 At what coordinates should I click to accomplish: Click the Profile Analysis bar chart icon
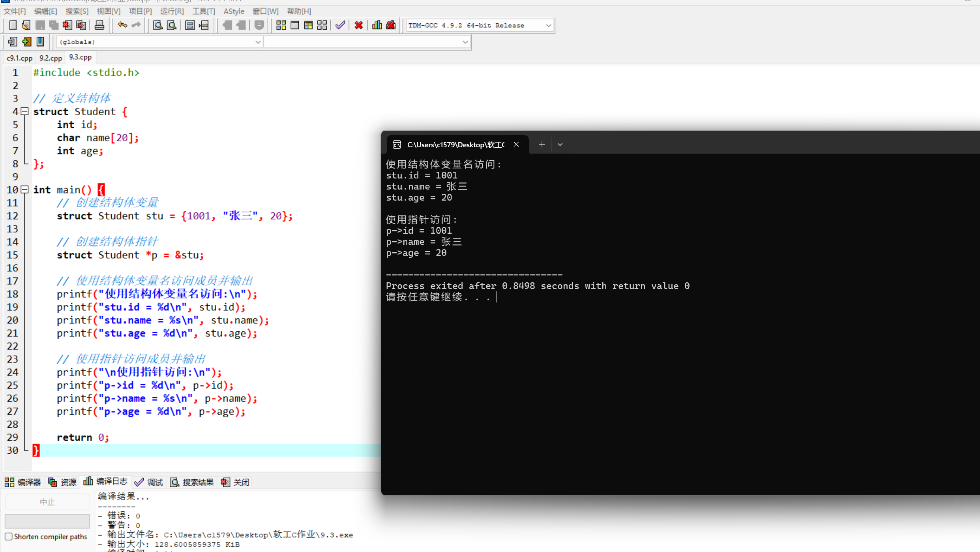click(377, 25)
